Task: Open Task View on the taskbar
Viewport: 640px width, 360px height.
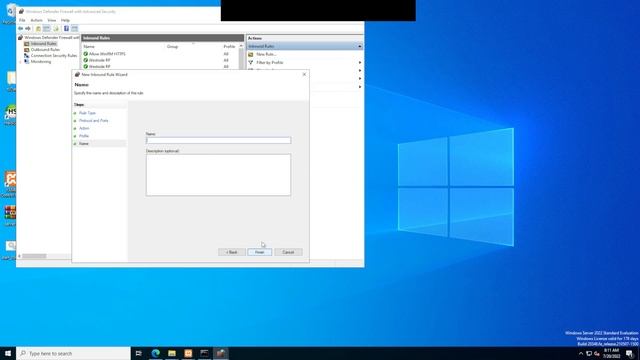Action: [139, 353]
